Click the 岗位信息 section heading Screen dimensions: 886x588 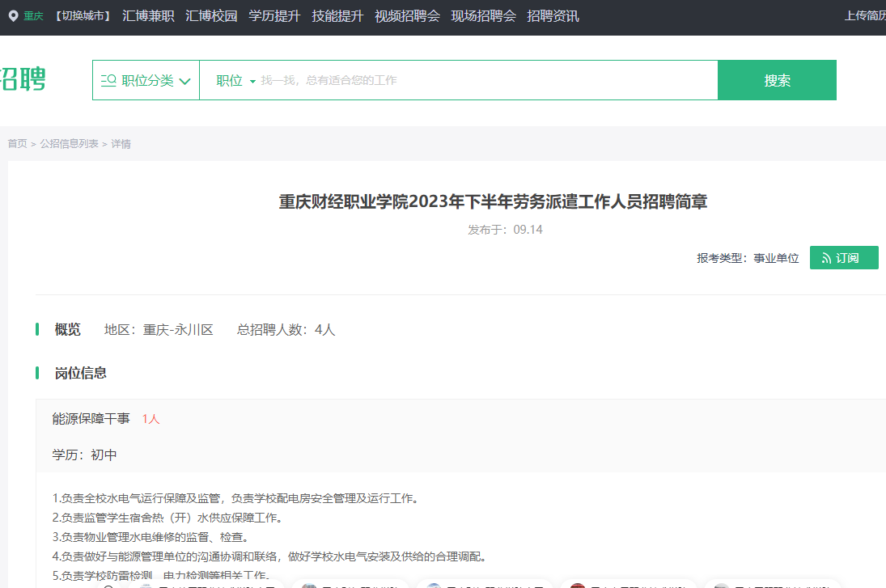[80, 373]
